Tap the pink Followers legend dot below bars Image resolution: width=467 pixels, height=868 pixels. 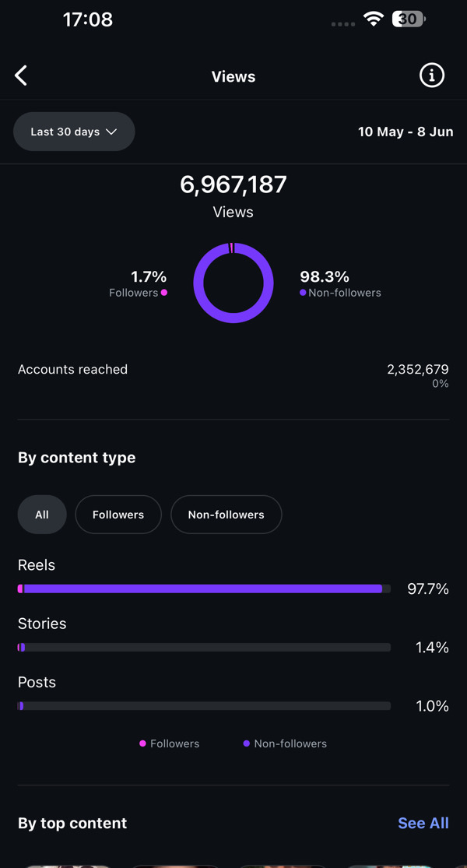coord(142,743)
